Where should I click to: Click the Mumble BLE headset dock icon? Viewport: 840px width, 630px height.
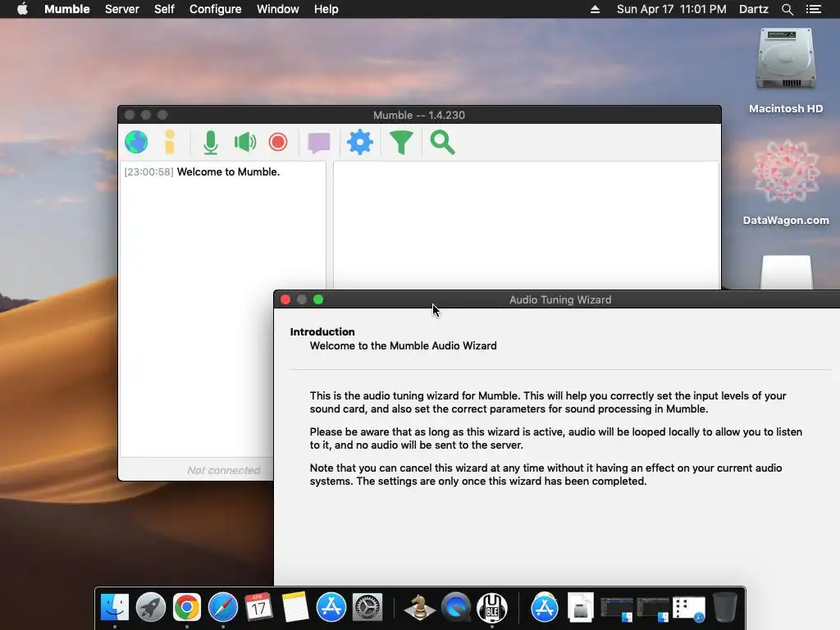492,607
